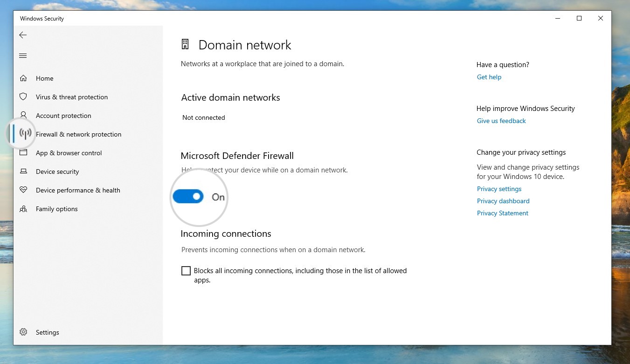630x364 pixels.
Task: Click the back arrow icon
Action: (23, 35)
